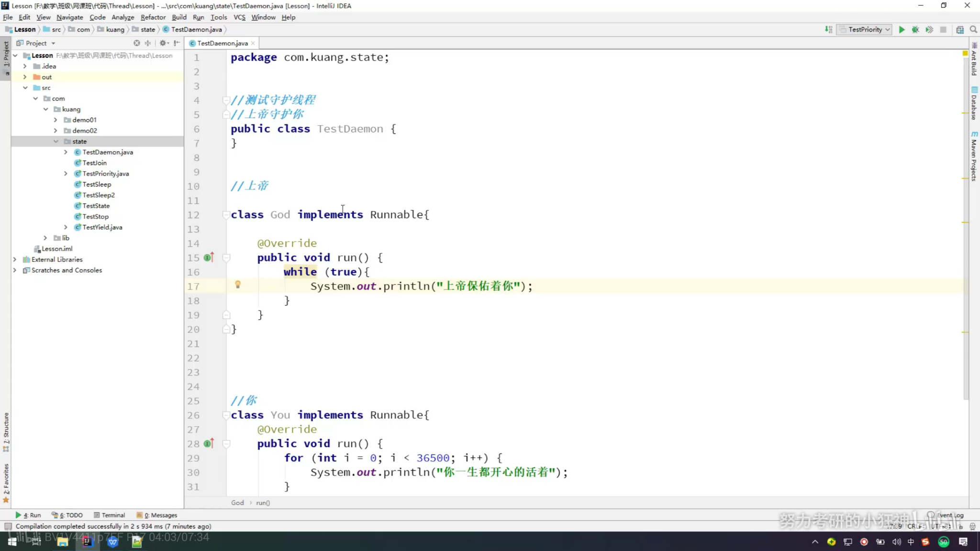The image size is (980, 551).
Task: Fold the You class at line 26
Action: pos(226,415)
